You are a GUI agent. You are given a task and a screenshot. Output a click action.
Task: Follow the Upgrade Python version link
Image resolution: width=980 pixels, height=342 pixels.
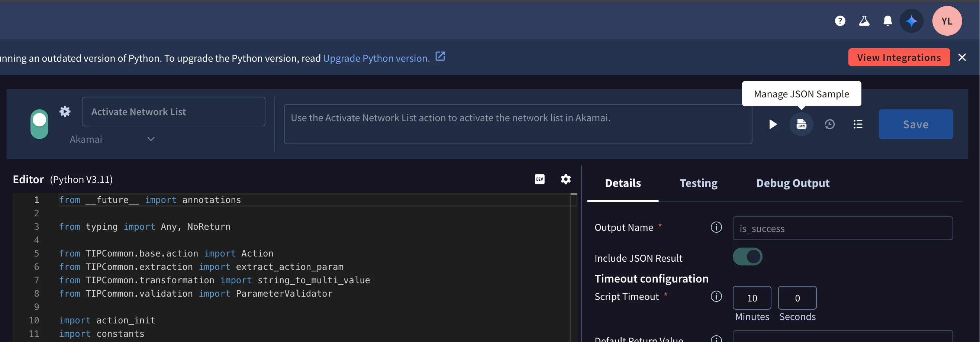coord(376,58)
